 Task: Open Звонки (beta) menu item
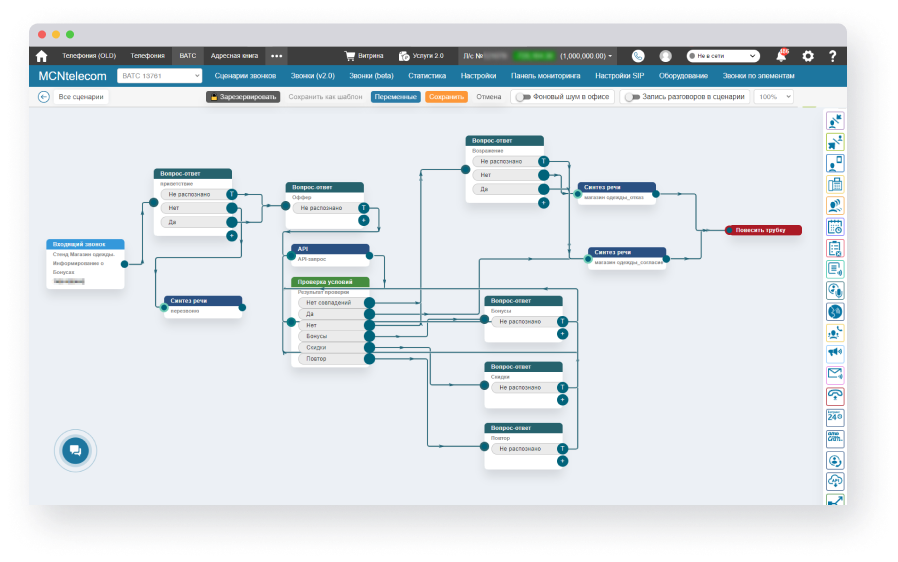coord(371,76)
